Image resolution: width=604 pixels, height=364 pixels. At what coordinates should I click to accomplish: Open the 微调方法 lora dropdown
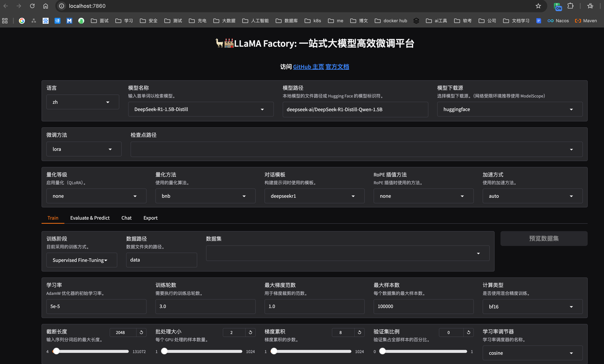(x=84, y=149)
